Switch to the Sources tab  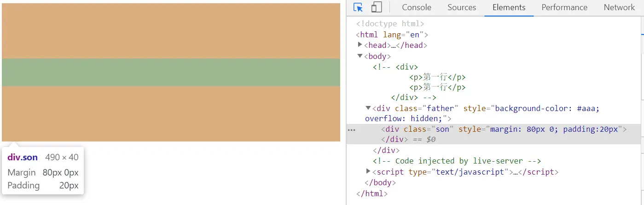(462, 7)
